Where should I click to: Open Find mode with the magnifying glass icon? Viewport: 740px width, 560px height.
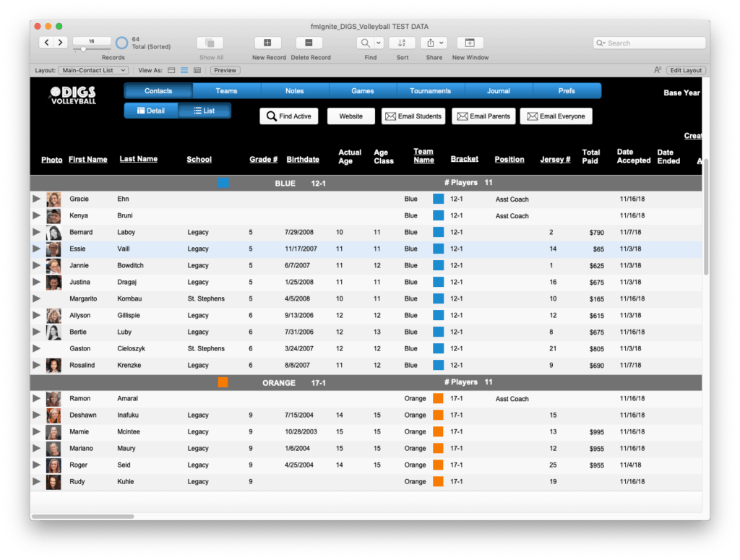[365, 43]
